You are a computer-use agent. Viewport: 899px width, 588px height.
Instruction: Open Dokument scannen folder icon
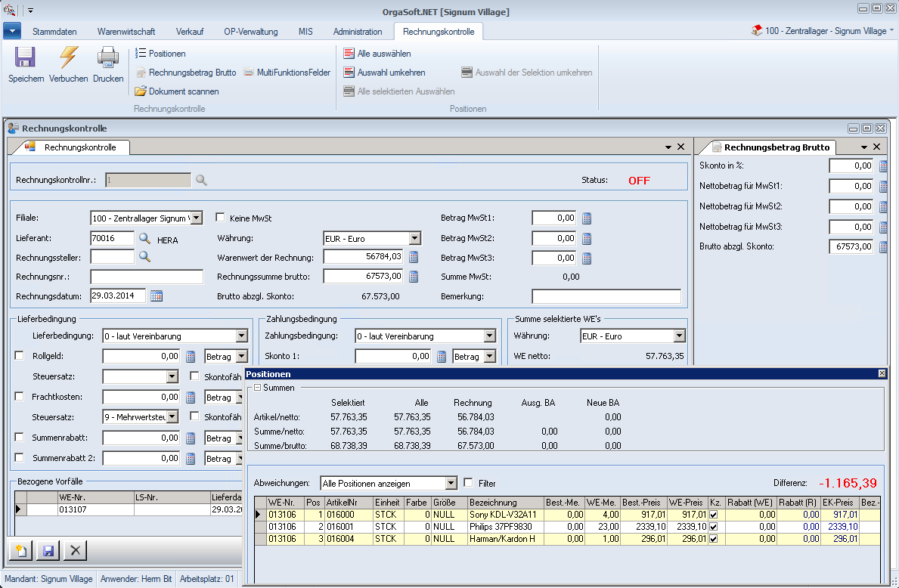141,91
